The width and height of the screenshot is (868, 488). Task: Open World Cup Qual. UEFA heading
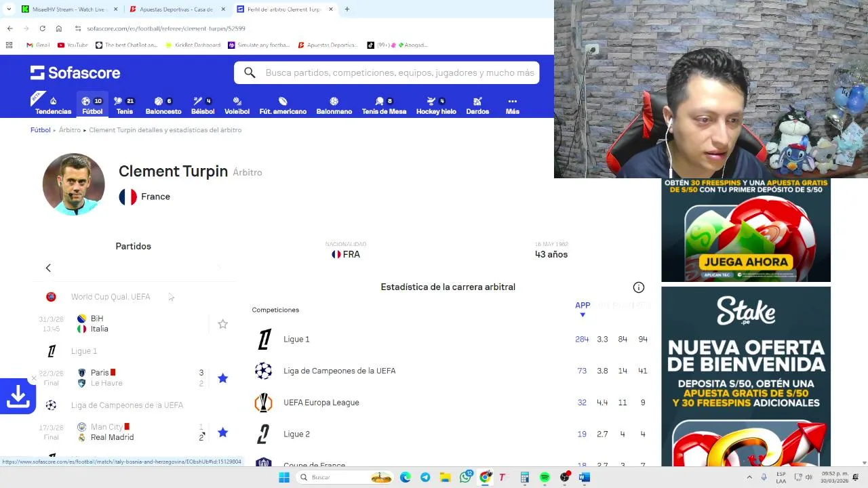(x=111, y=297)
